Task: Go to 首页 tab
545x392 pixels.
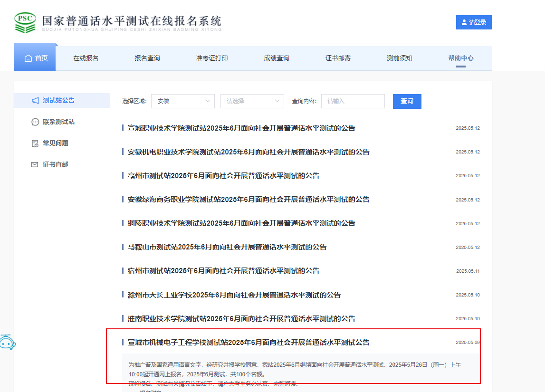Action: point(35,57)
